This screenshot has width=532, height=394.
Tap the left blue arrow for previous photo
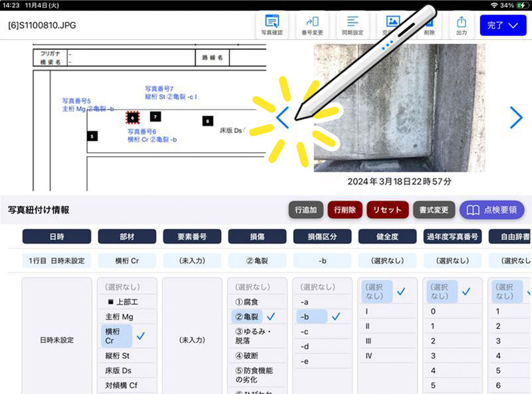tap(283, 118)
